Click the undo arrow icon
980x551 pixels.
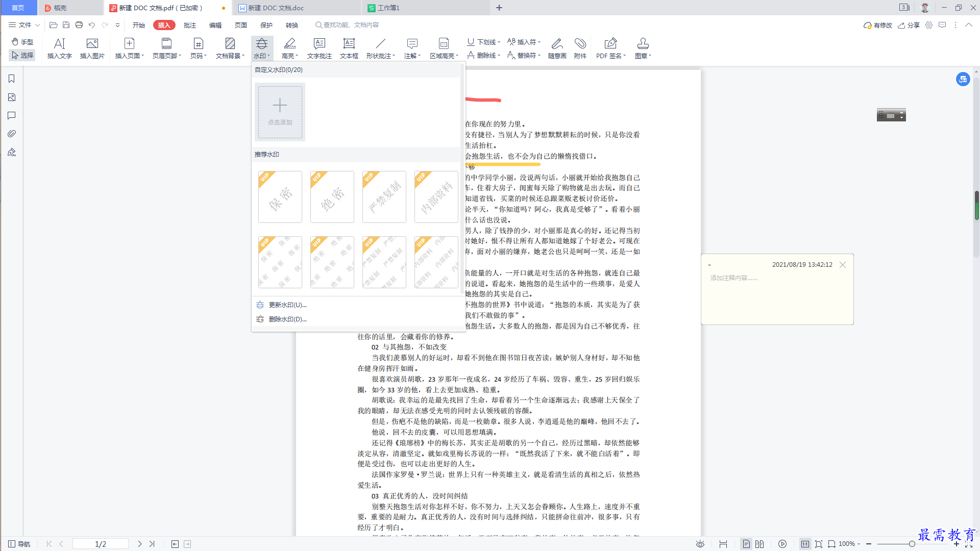click(92, 24)
